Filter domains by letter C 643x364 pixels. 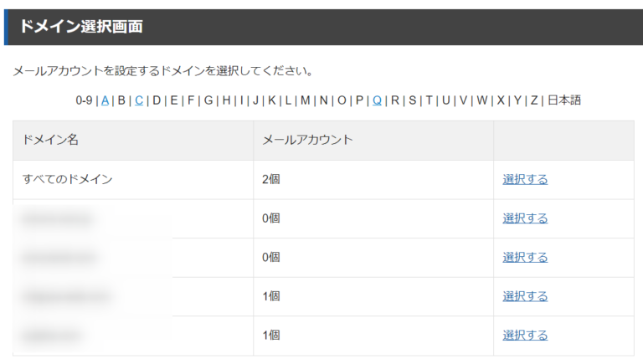tap(139, 100)
